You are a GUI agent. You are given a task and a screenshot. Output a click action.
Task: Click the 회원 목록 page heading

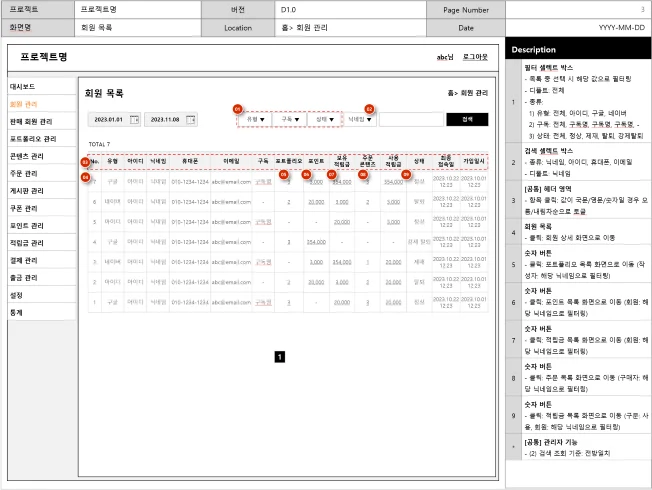104,93
